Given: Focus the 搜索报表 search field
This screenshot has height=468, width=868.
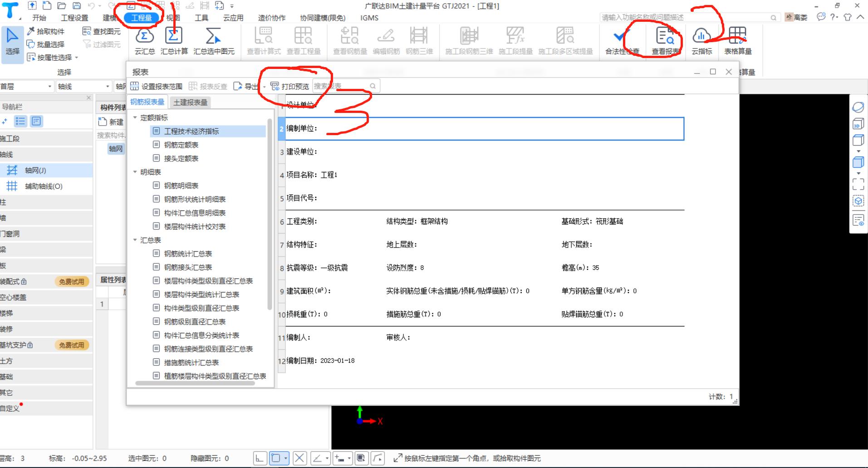Looking at the screenshot, I should tap(346, 86).
